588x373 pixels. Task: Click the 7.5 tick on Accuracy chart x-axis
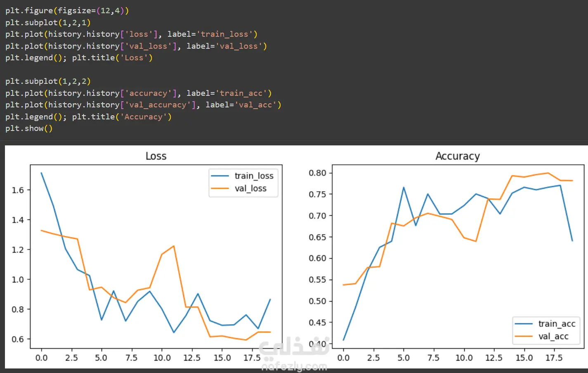[433, 358]
